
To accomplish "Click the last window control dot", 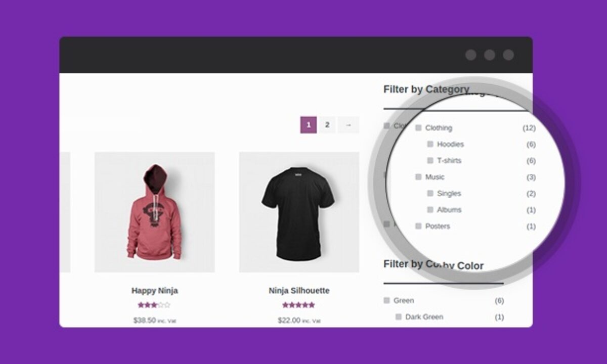I will tap(508, 55).
